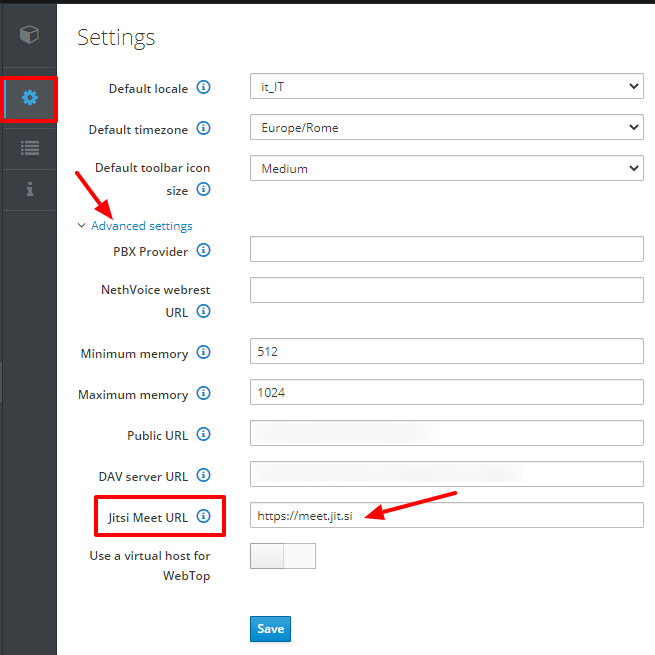Click the PBX Provider text field
The height and width of the screenshot is (655, 655).
447,249
